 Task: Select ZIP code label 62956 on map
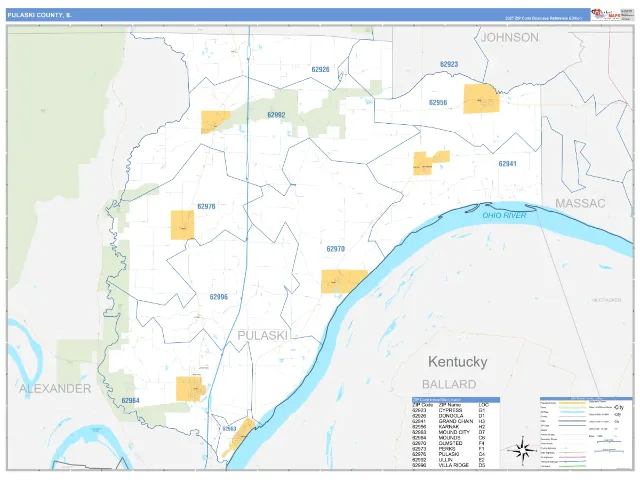[x=438, y=102]
